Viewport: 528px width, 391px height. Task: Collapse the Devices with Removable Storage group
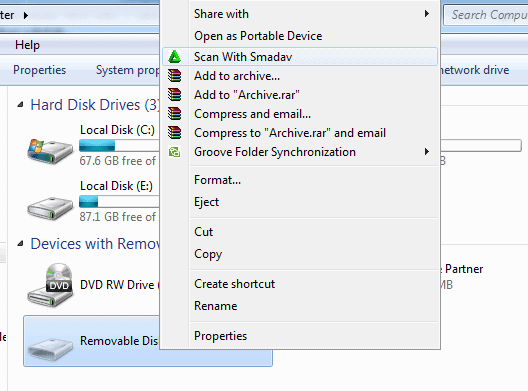point(21,243)
